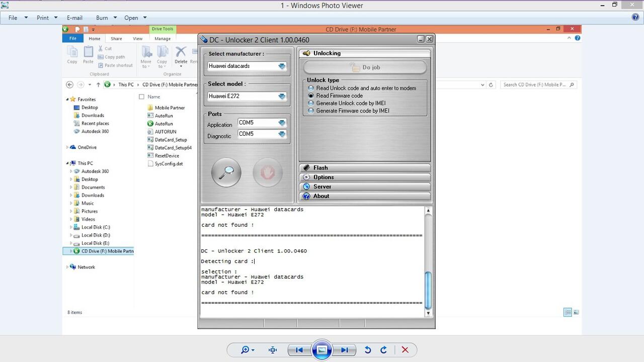
Task: Click Move to ribbon icon
Action: point(146,57)
